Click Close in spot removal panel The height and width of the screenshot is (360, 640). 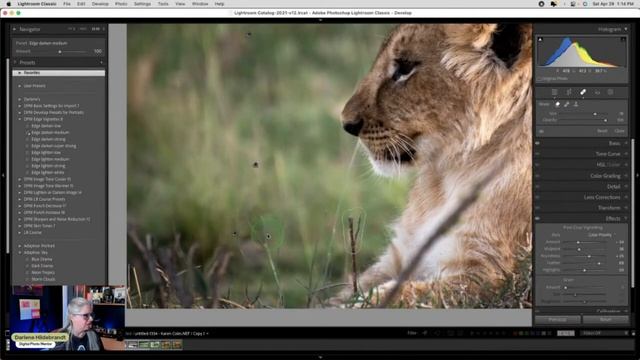619,131
